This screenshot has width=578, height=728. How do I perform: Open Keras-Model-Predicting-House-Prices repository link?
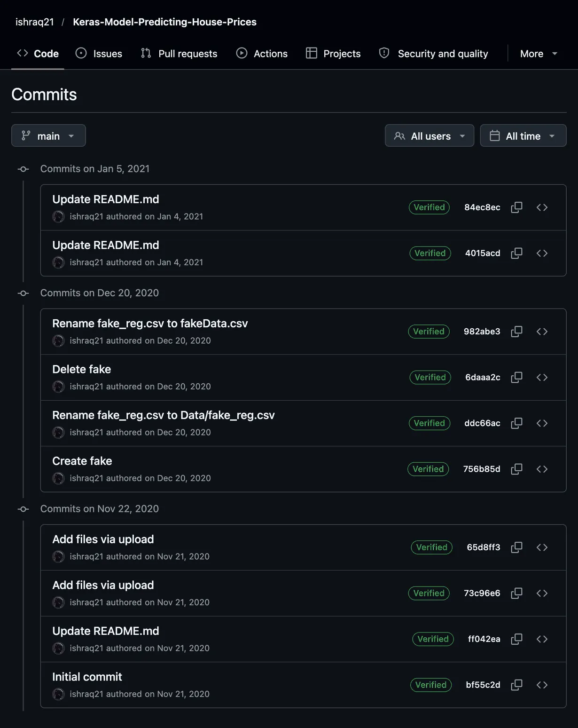[164, 22]
